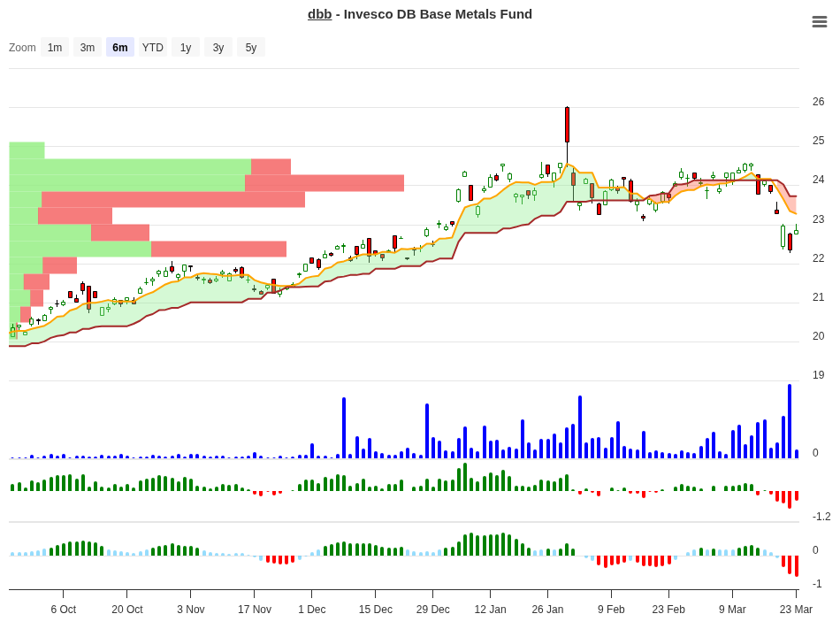
Task: Click the 20 Oct date axis label
Action: [x=127, y=609]
